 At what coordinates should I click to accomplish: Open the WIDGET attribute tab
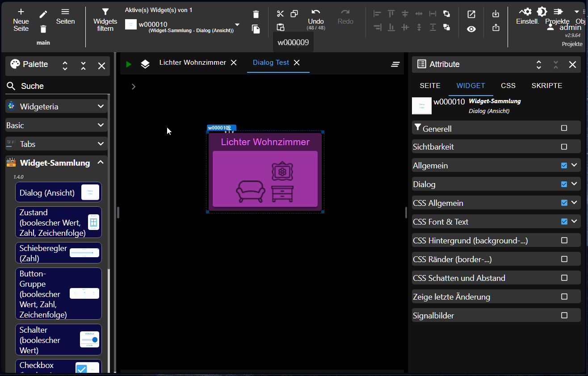click(471, 86)
